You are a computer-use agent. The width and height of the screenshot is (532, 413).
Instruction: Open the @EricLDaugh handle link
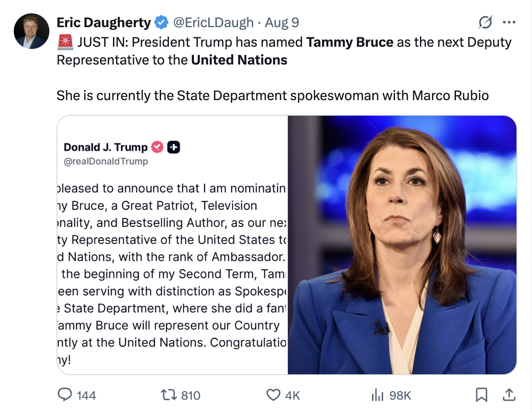tap(213, 22)
